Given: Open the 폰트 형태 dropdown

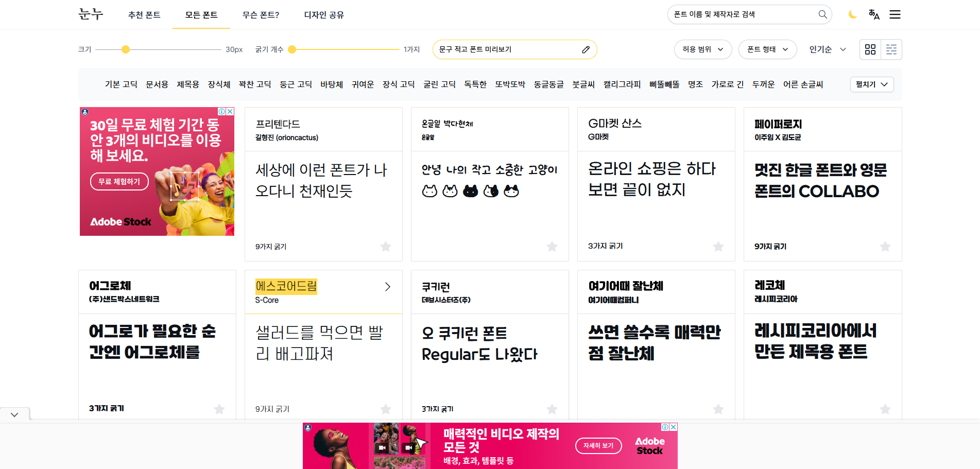Looking at the screenshot, I should pos(767,49).
